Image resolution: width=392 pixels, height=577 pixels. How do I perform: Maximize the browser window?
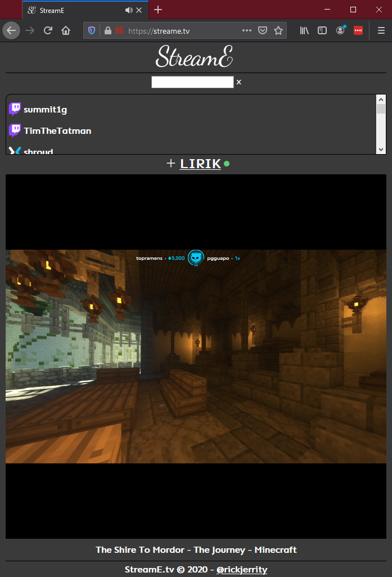(353, 10)
